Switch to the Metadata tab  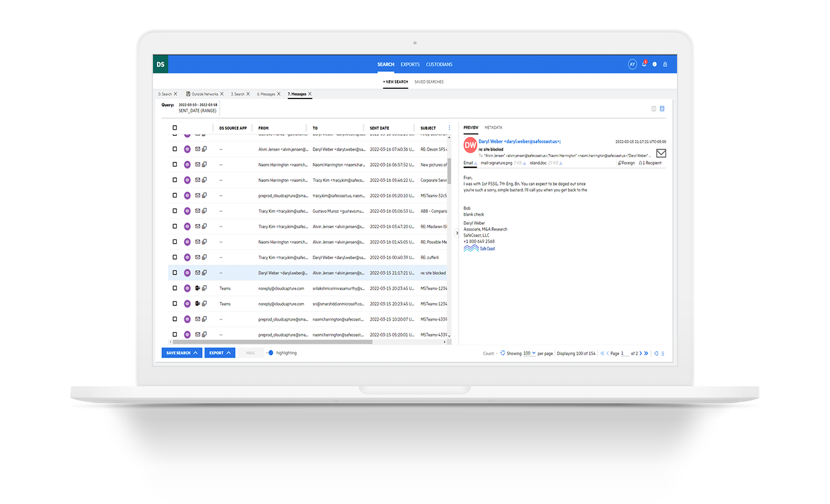(493, 127)
